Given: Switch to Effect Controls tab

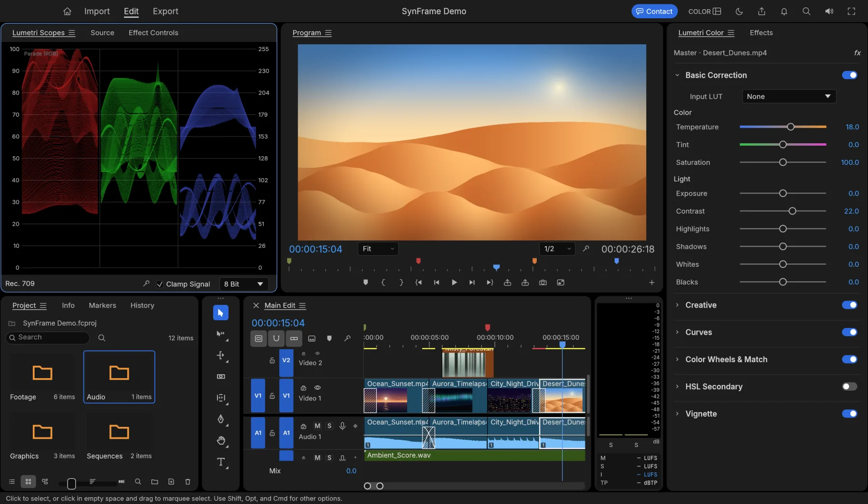Looking at the screenshot, I should pyautogui.click(x=153, y=33).
